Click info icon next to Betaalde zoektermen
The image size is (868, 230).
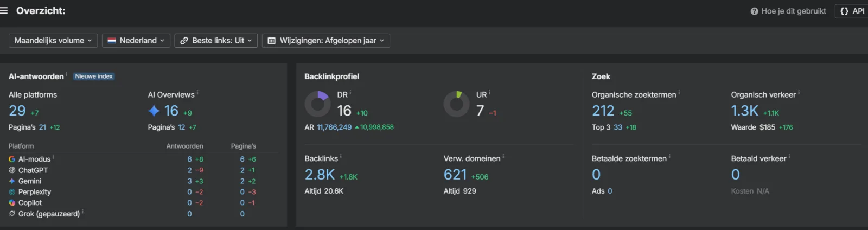point(669,157)
